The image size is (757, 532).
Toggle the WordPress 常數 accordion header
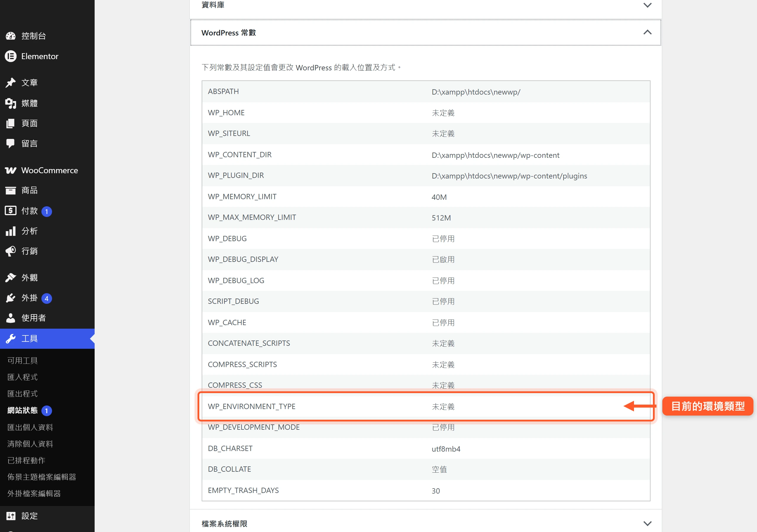coord(426,33)
